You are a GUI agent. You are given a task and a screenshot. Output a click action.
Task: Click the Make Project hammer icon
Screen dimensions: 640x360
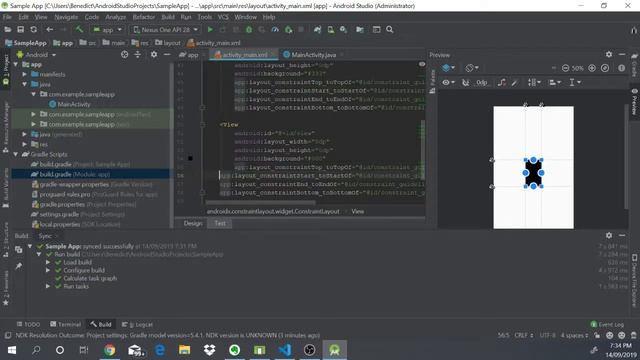(79, 29)
